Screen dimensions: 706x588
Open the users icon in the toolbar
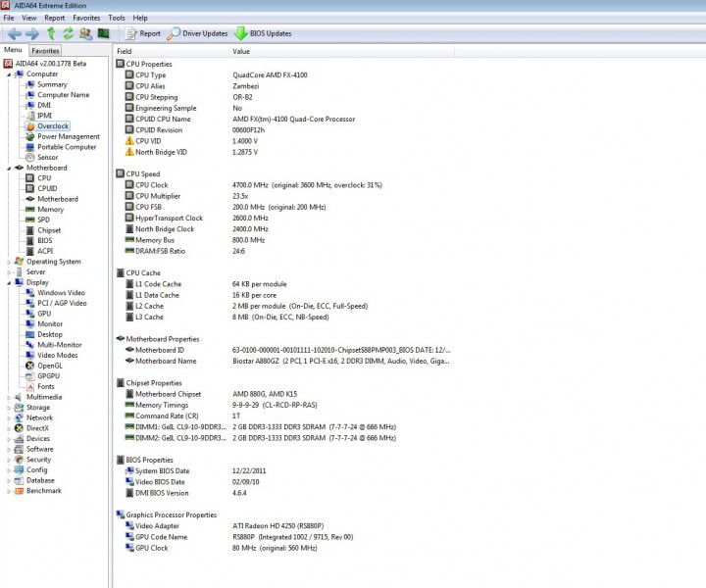[85, 33]
